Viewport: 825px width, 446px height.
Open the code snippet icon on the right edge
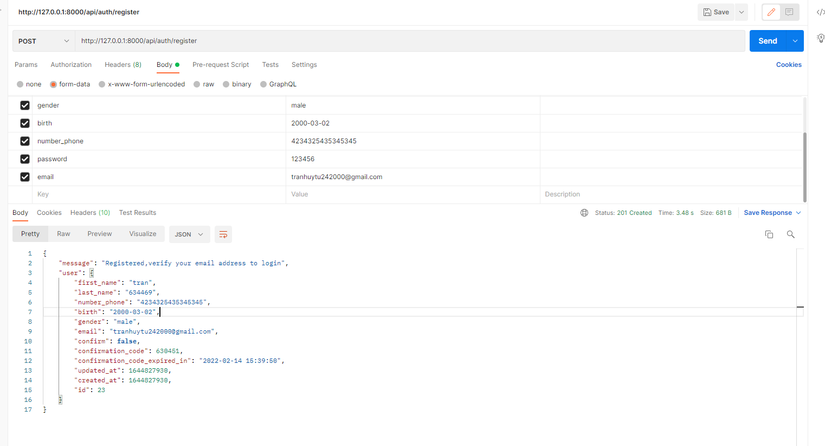tap(820, 12)
